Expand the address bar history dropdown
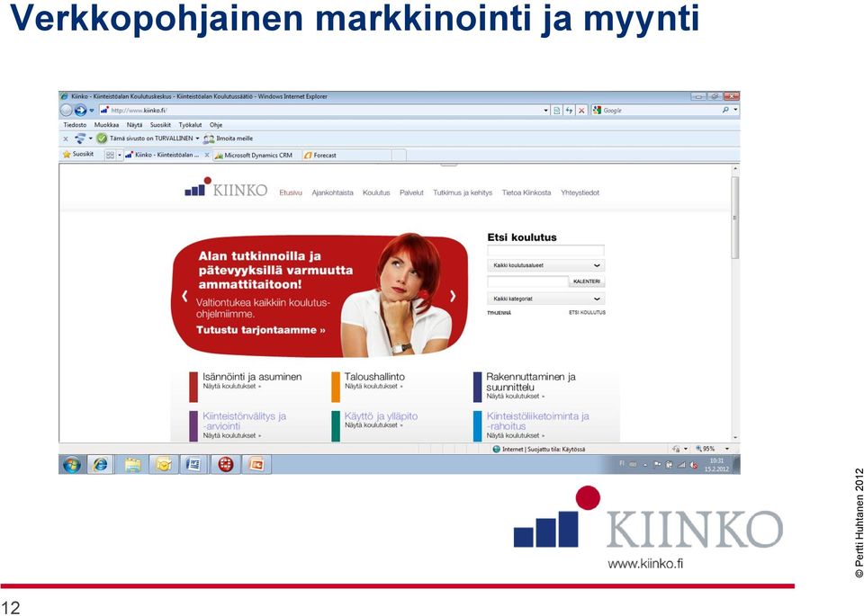This screenshot has height=616, width=864. click(546, 111)
